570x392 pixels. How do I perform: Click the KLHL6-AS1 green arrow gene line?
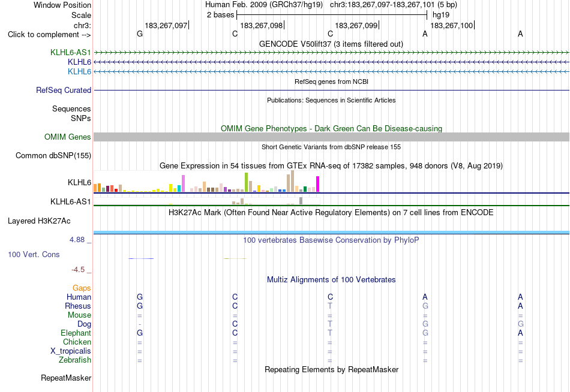coord(331,53)
